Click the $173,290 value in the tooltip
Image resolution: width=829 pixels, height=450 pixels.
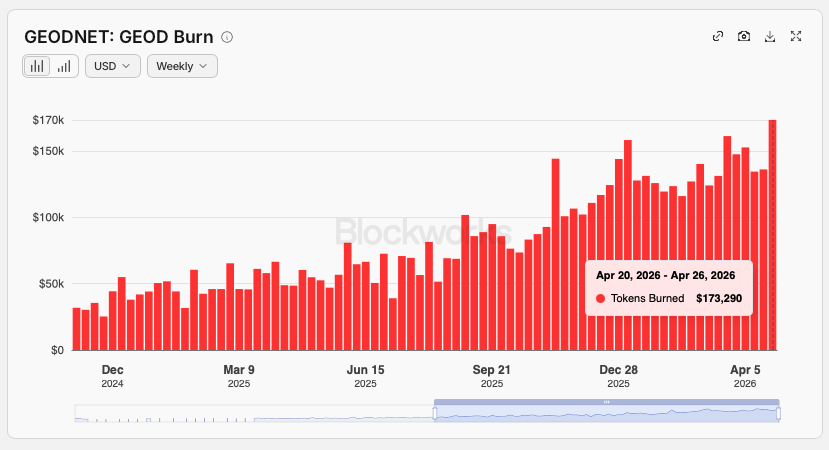[x=719, y=298]
